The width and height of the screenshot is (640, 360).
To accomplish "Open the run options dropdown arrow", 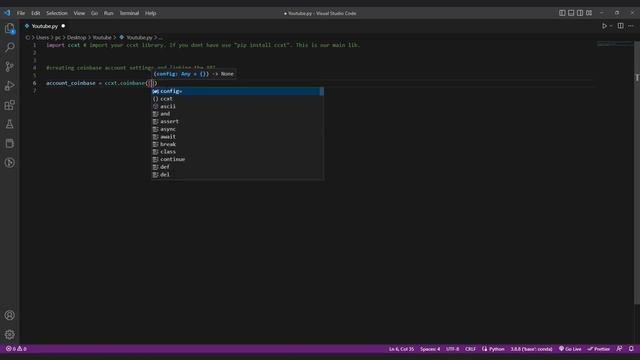I will (x=611, y=26).
